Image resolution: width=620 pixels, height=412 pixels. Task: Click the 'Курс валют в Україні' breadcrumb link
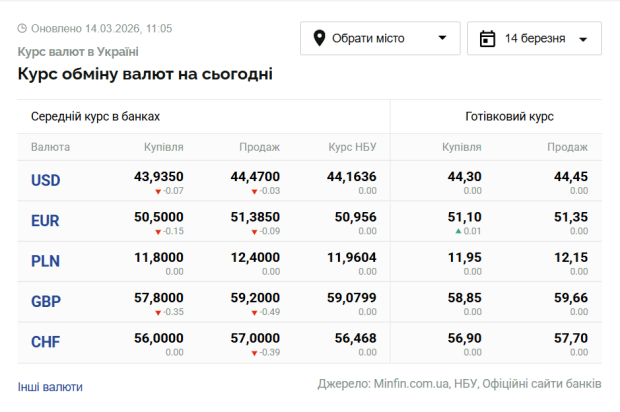[78, 52]
